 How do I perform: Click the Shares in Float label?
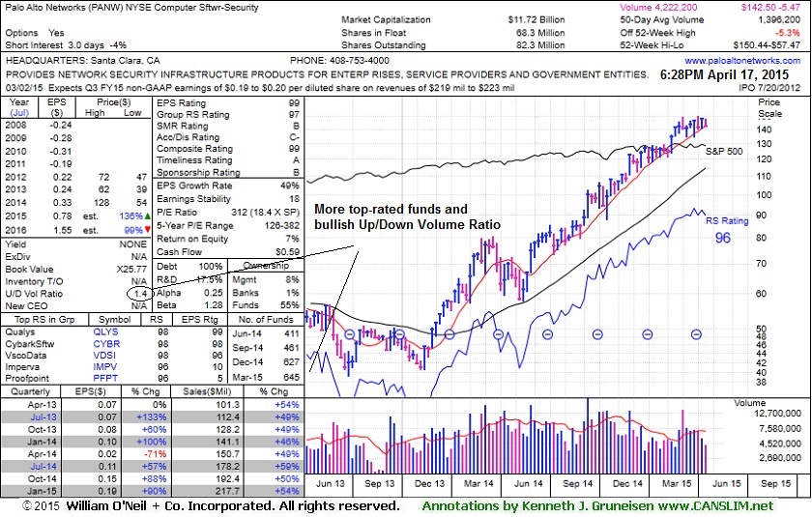tap(373, 33)
